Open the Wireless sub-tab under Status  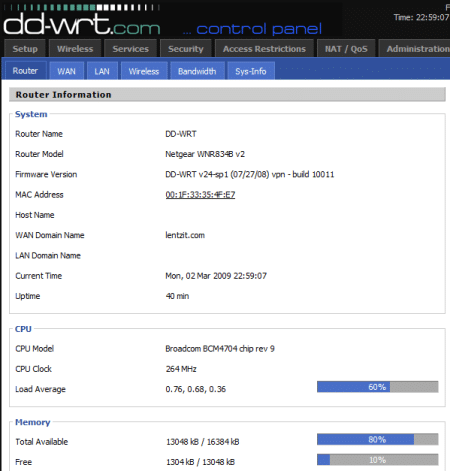(x=144, y=71)
